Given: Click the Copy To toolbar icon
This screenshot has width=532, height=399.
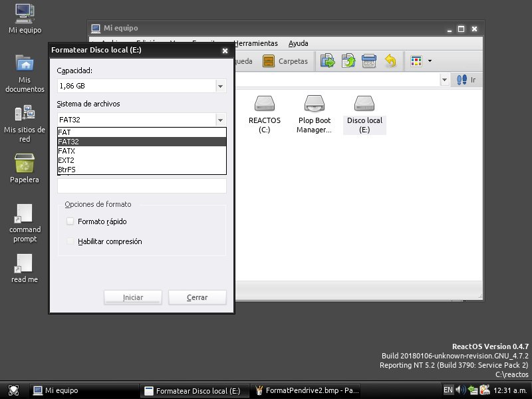Looking at the screenshot, I should 348,61.
